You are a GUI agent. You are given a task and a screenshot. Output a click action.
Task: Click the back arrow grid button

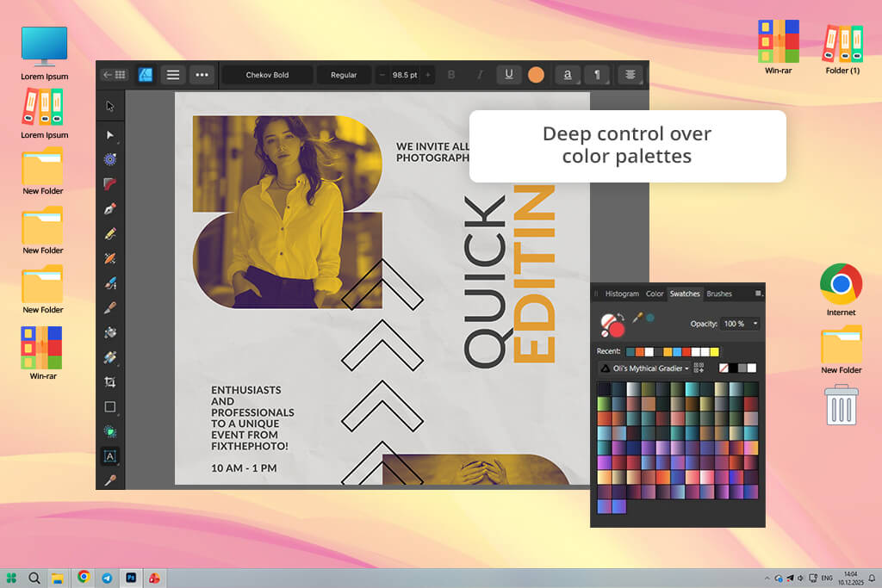tap(115, 75)
